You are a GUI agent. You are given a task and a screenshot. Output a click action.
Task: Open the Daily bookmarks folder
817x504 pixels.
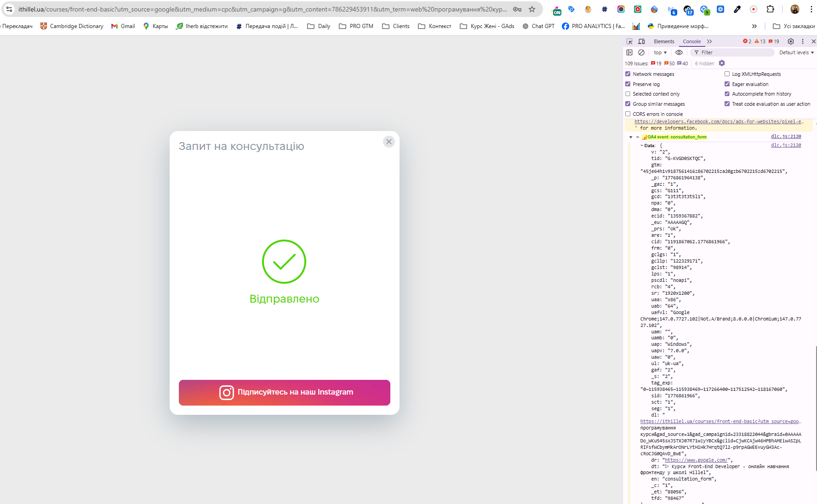tap(319, 26)
